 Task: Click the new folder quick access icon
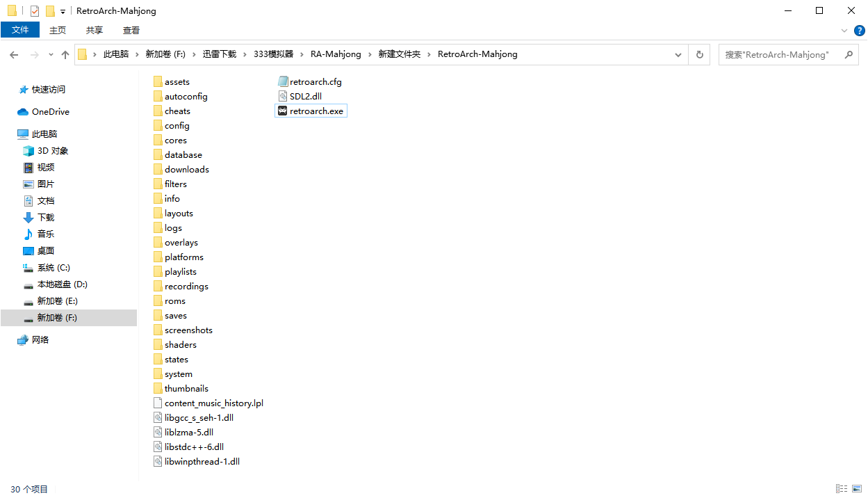[x=50, y=11]
